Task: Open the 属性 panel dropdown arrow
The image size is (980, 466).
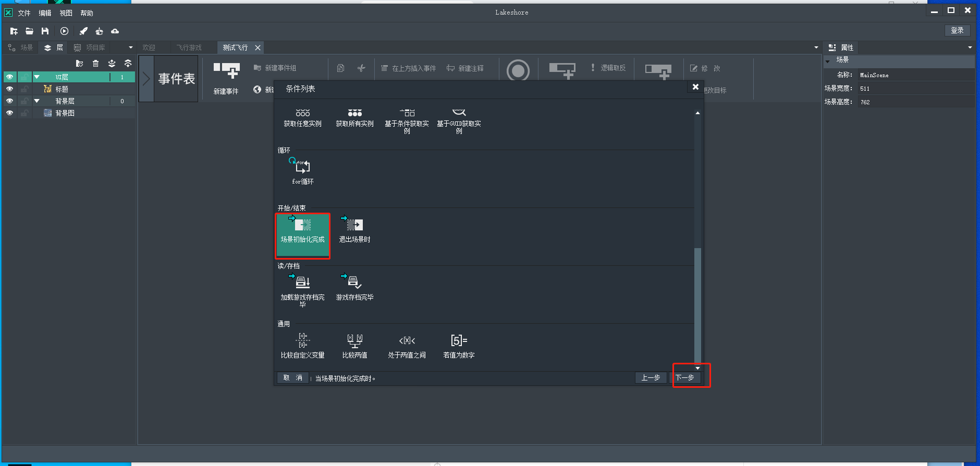Action: 970,47
